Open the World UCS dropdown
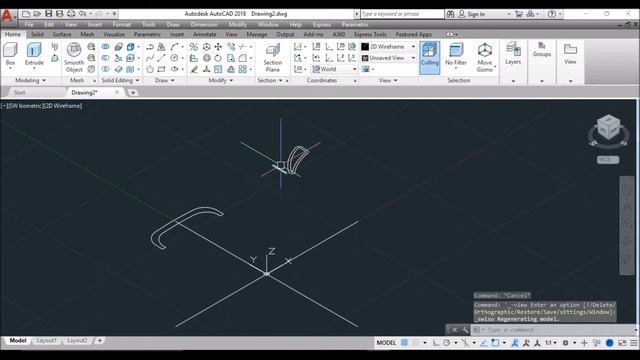640x360 pixels. (334, 69)
